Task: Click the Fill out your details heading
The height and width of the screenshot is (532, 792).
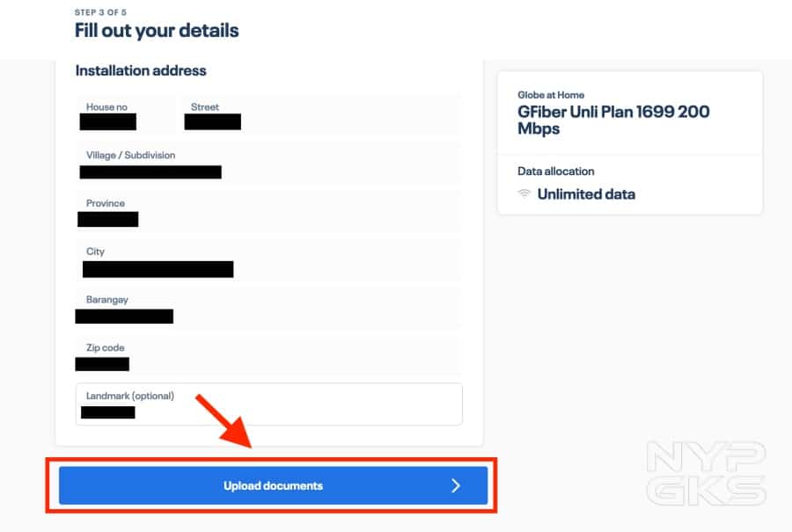Action: [157, 31]
